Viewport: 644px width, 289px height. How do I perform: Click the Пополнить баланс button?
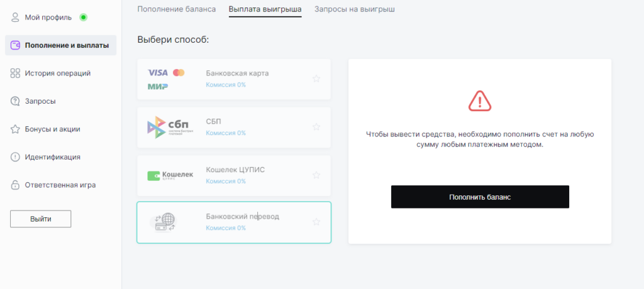click(480, 197)
